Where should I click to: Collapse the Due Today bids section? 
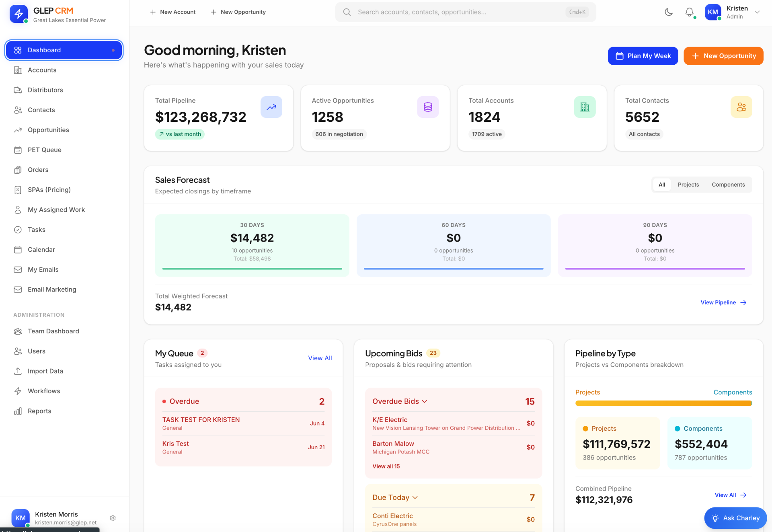tap(395, 497)
